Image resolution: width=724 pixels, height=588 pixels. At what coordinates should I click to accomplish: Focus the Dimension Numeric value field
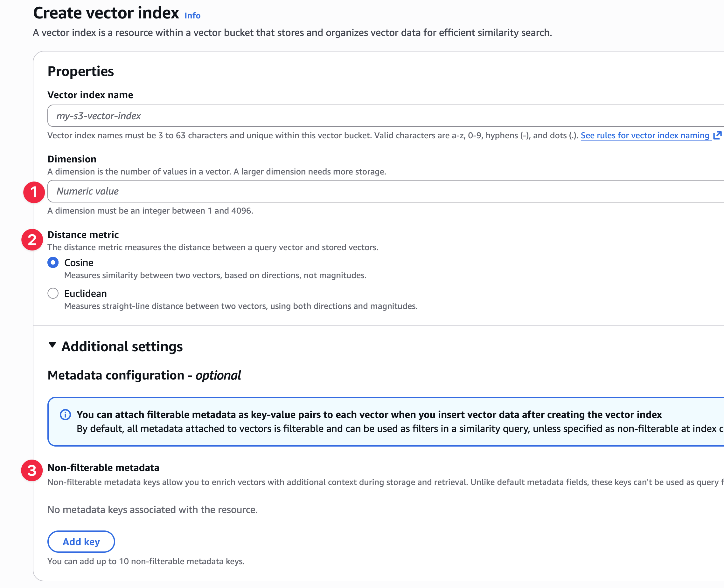tap(386, 191)
